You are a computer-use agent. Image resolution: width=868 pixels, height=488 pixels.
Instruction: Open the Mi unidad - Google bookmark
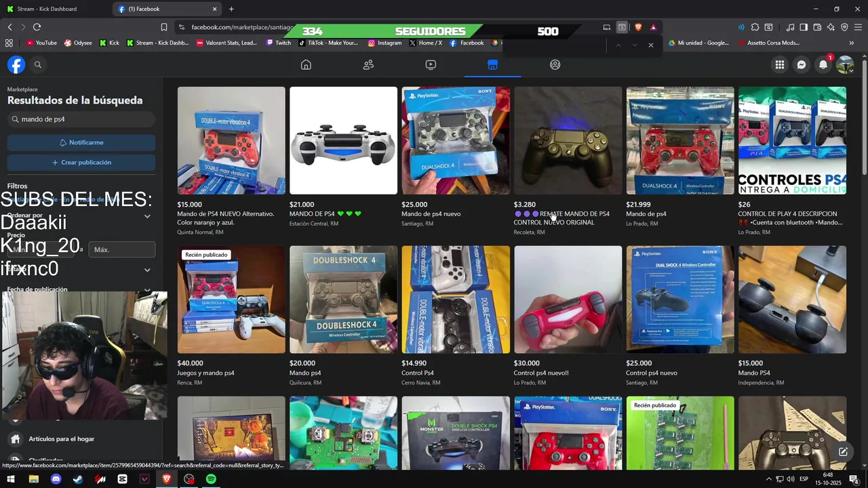point(698,43)
